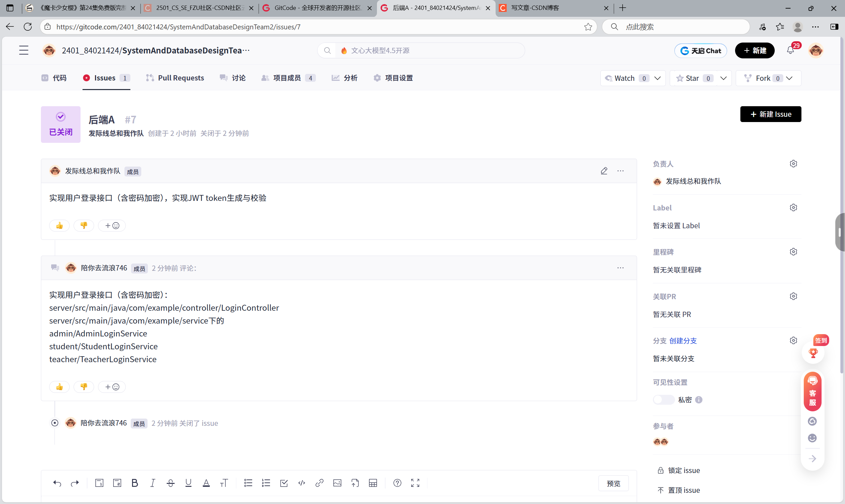
Task: Click 锁定 issue option
Action: [679, 470]
